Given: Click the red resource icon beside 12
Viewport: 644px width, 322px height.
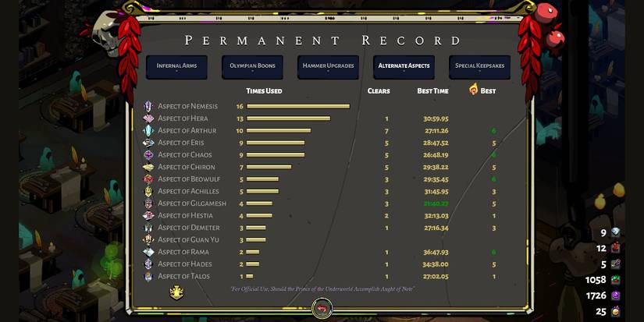Looking at the screenshot, I should pos(615,248).
